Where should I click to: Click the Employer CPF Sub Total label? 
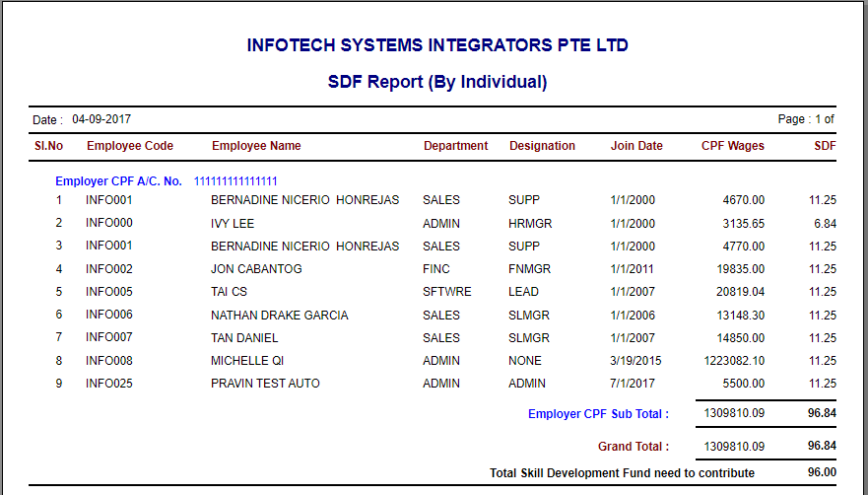[x=598, y=414]
